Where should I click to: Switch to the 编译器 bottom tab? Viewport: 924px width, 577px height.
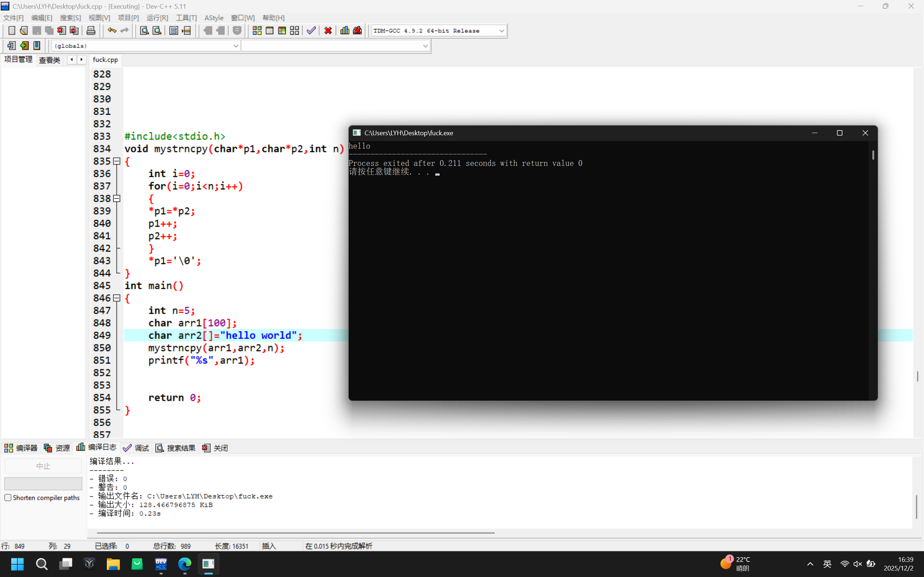[x=21, y=448]
